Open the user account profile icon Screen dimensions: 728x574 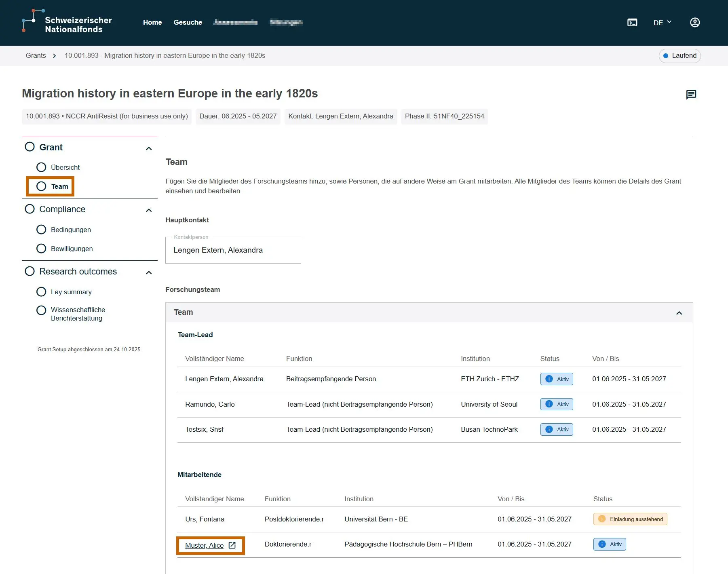click(695, 23)
